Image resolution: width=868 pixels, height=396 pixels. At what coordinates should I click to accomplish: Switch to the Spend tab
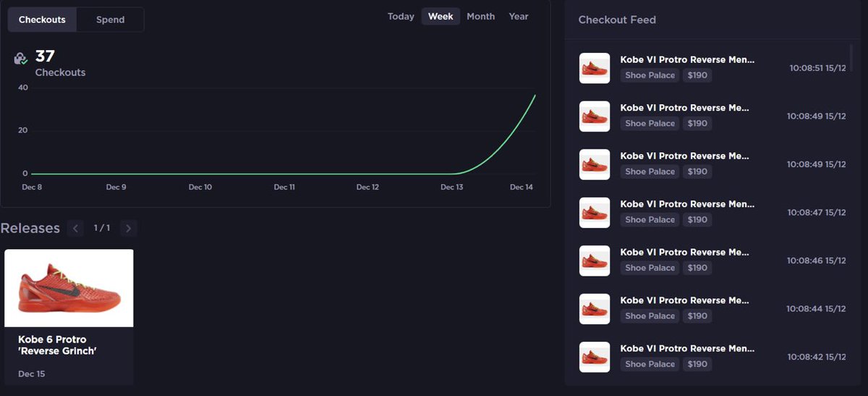[110, 20]
